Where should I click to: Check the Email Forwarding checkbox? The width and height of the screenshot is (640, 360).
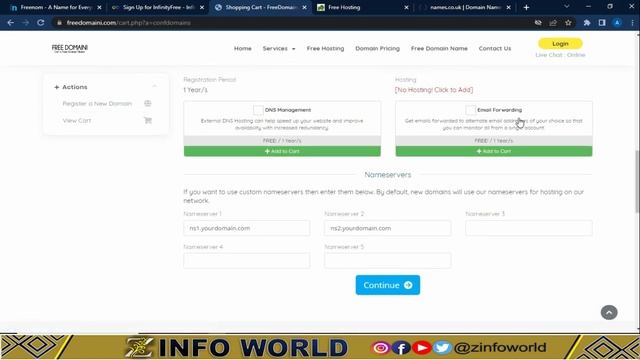pyautogui.click(x=470, y=110)
